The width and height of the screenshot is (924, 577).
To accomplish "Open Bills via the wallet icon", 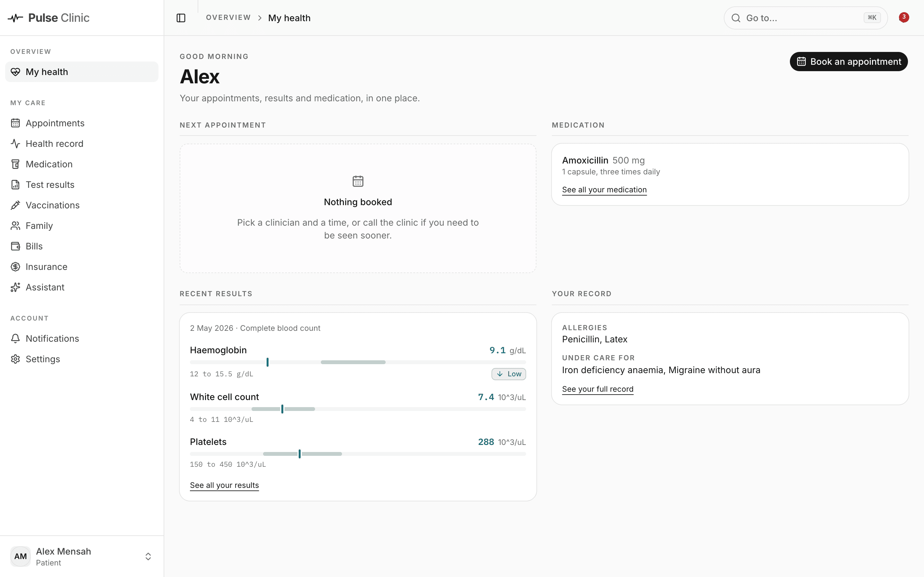I will pos(15,246).
